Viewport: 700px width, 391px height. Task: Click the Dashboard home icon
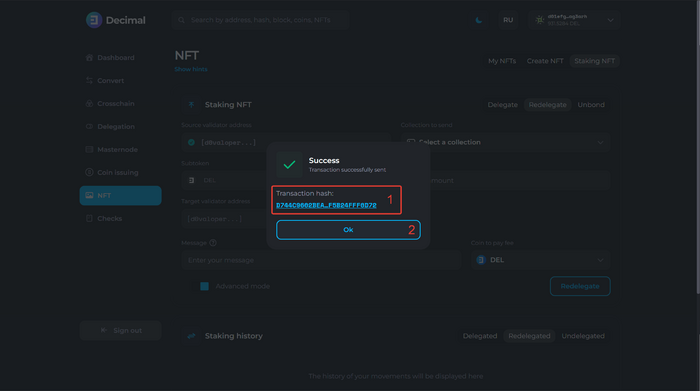[x=89, y=58]
